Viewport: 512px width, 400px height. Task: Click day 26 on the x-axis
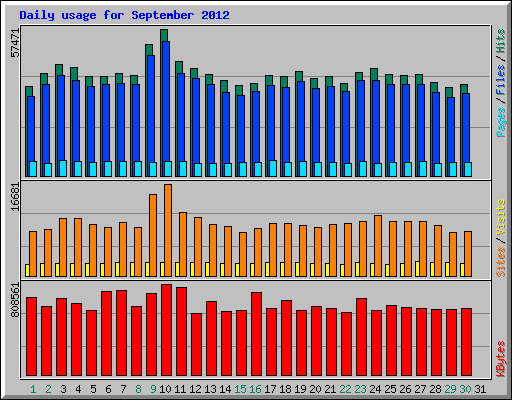click(x=405, y=389)
